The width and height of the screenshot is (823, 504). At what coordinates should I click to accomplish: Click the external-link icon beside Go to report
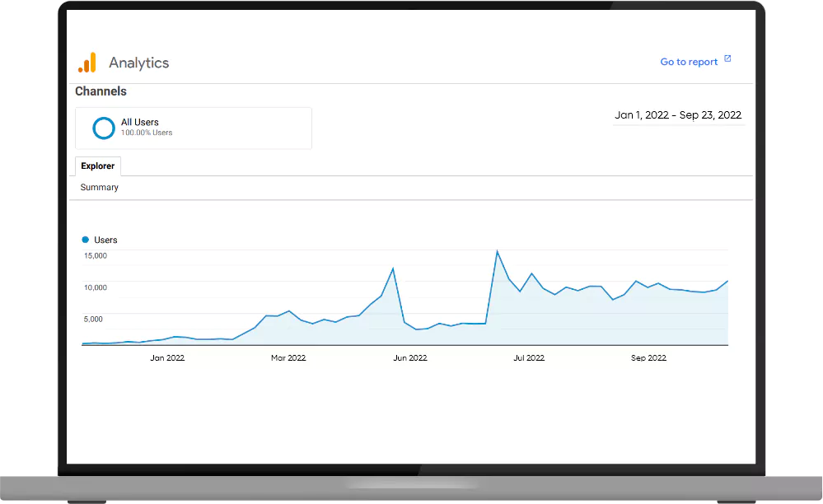727,58
